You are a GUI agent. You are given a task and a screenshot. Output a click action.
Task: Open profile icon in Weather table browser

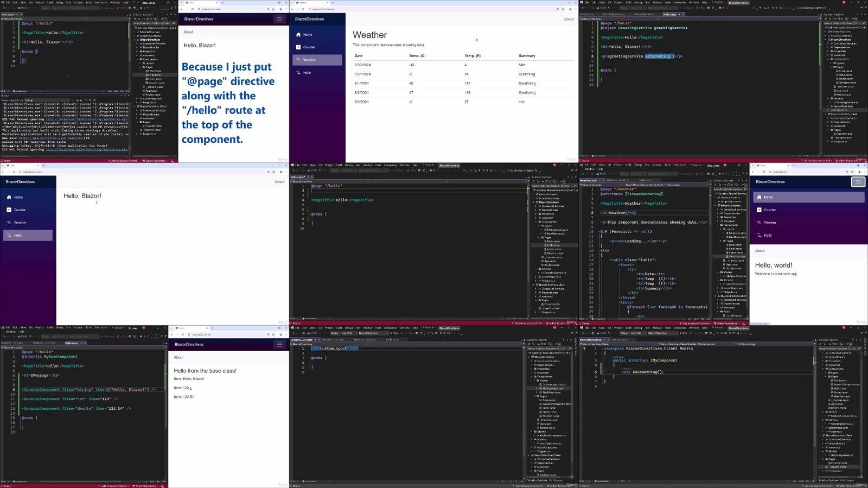(570, 9)
